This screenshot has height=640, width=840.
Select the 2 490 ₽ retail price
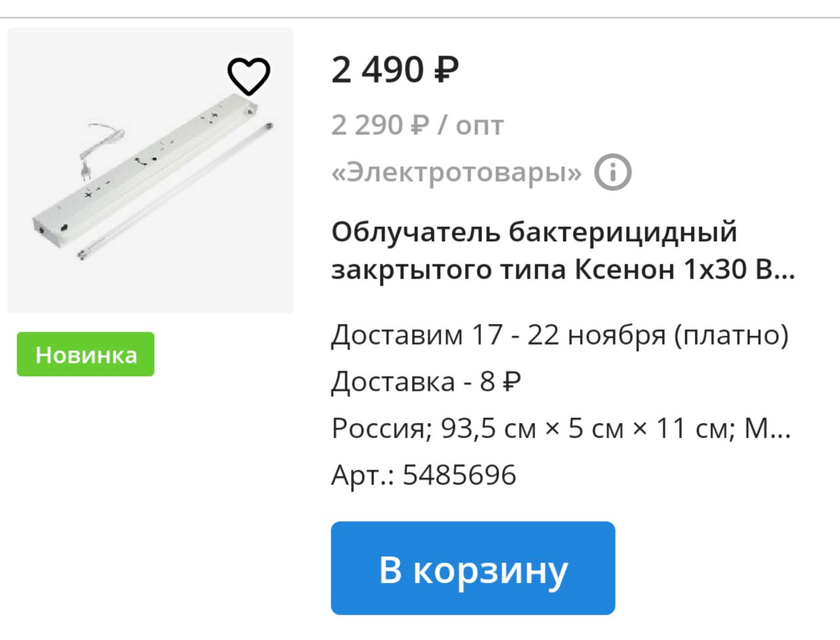[395, 70]
